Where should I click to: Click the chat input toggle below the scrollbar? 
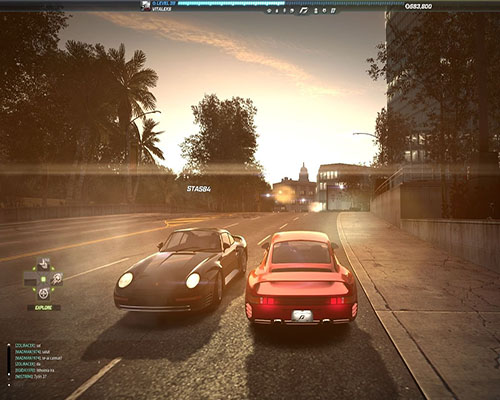point(9,384)
